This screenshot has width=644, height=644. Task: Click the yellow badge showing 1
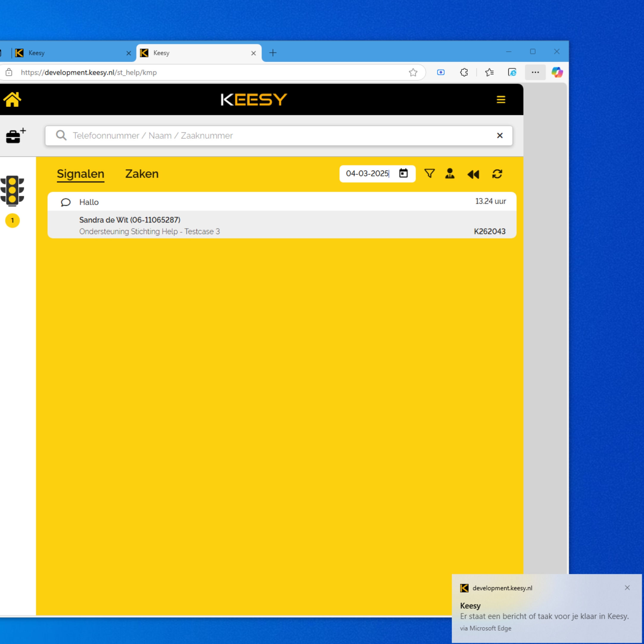coord(12,220)
